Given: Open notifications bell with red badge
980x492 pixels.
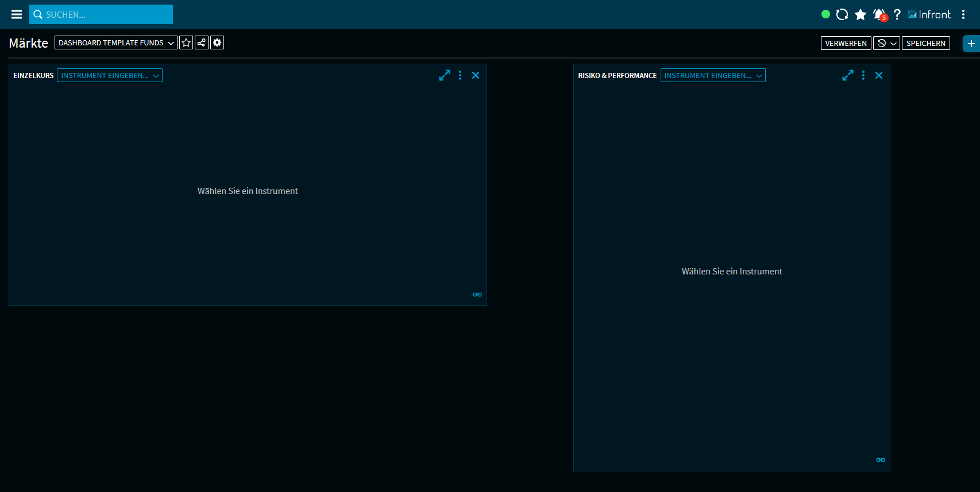Looking at the screenshot, I should 879,15.
